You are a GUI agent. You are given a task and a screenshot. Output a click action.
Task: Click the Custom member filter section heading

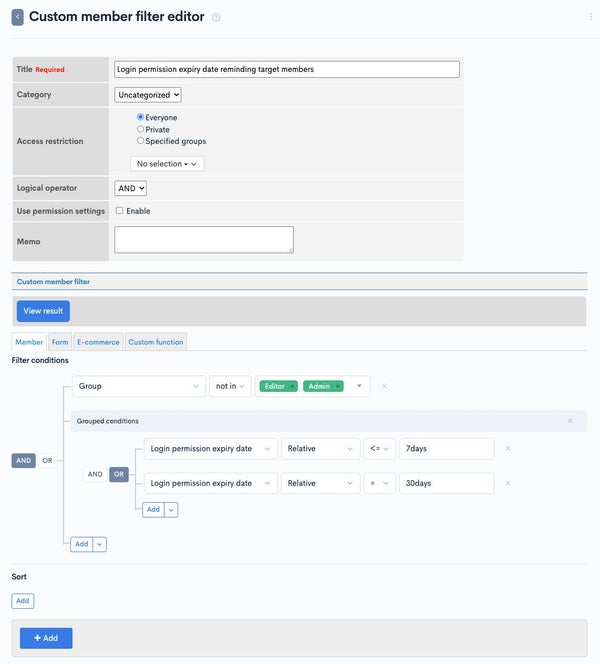tap(53, 282)
